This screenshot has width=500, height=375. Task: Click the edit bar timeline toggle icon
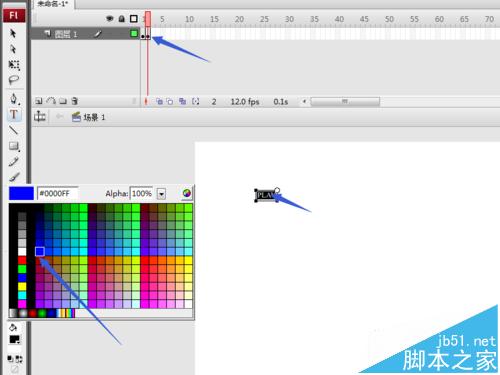click(x=40, y=116)
